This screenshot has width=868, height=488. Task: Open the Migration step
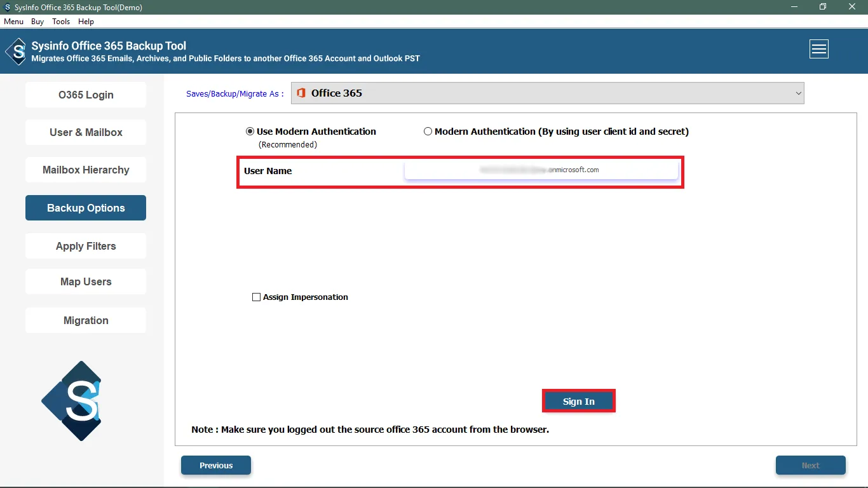[x=86, y=320]
